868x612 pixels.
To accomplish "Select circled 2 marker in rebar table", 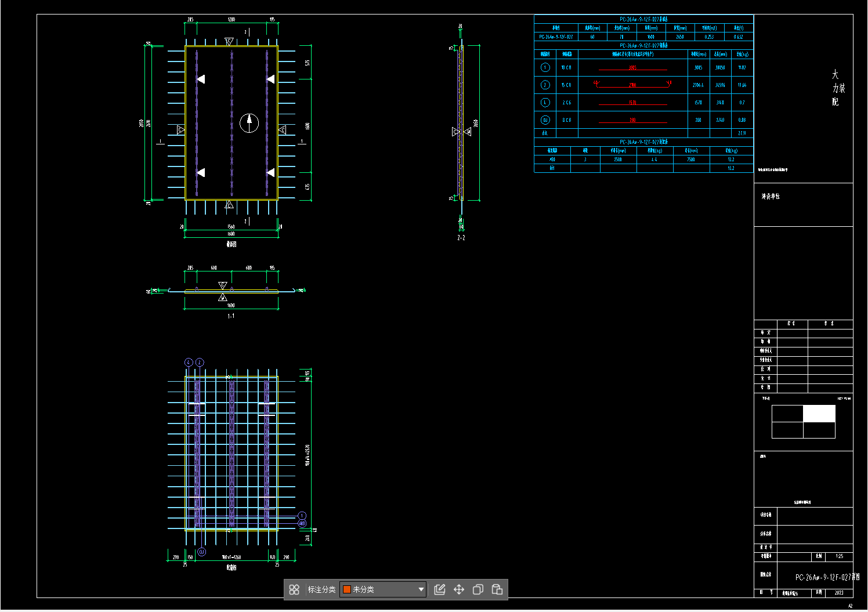I will pos(545,85).
